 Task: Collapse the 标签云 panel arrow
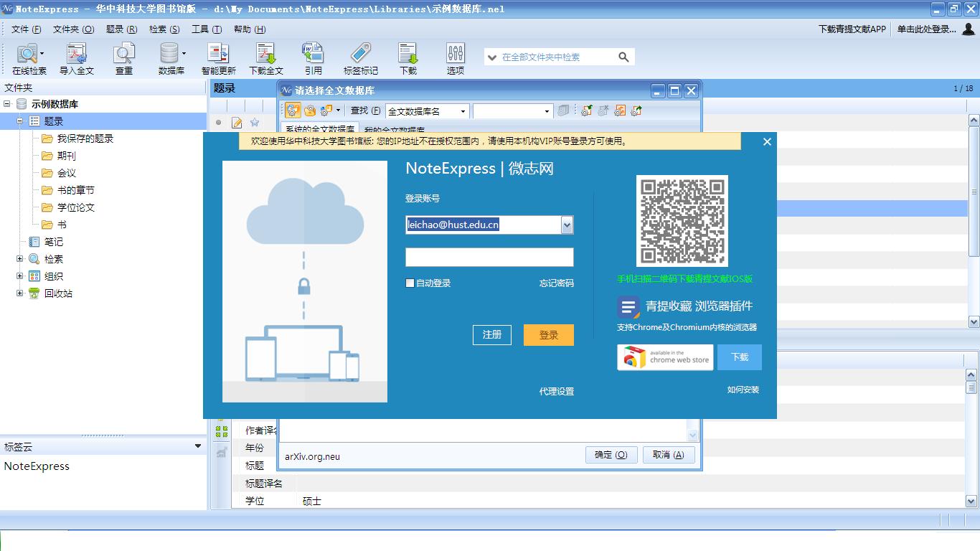point(199,446)
